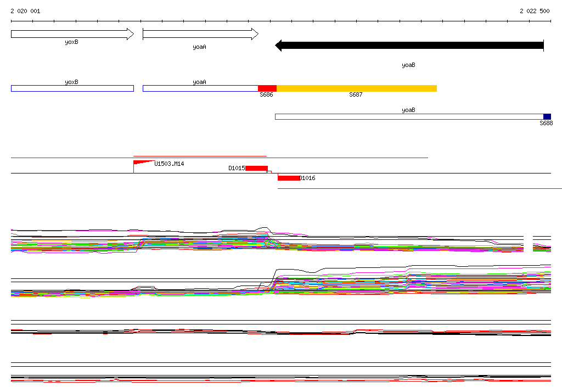Click the U1503.M14 label text
The width and height of the screenshot is (562, 392).
(x=169, y=164)
